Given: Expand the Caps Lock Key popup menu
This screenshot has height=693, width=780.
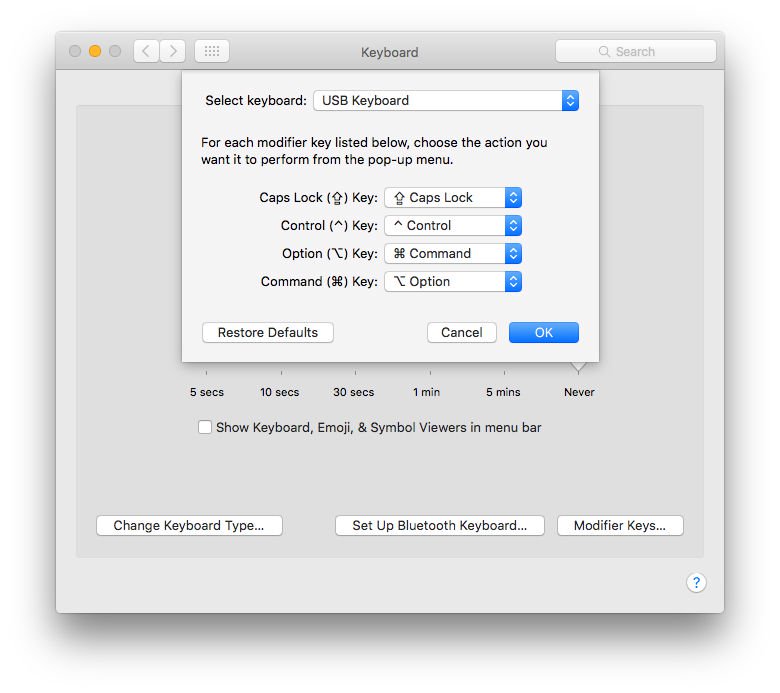Looking at the screenshot, I should click(453, 198).
